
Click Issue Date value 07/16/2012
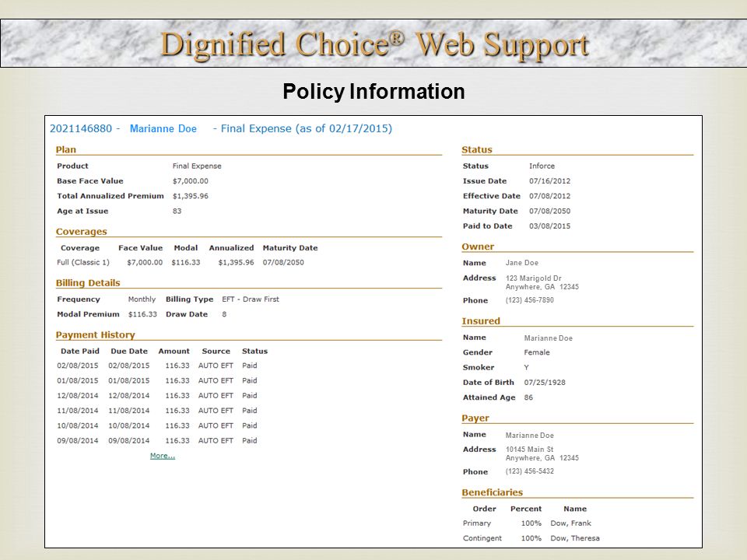pyautogui.click(x=550, y=181)
